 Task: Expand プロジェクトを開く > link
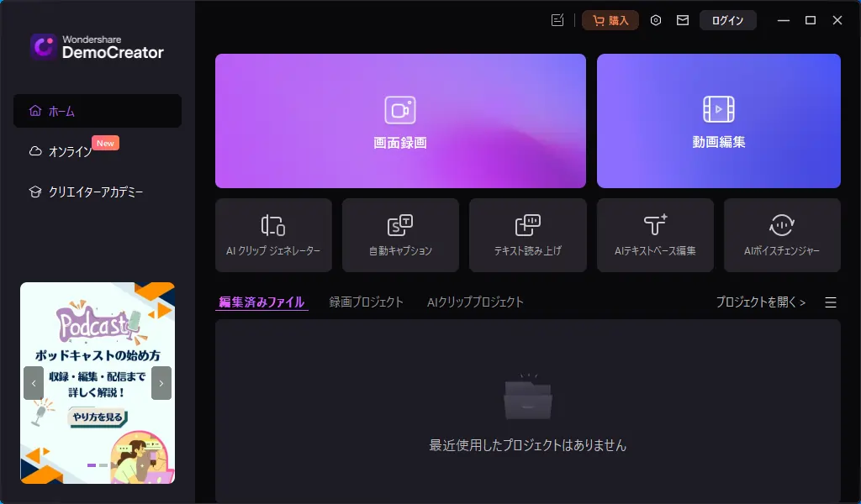pos(760,302)
